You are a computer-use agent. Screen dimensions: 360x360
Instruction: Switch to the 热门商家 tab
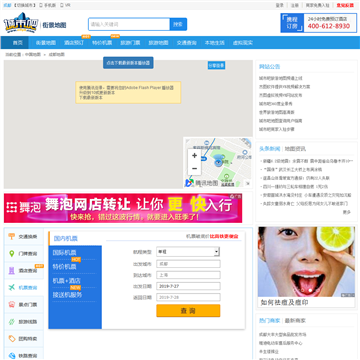pos(270,320)
